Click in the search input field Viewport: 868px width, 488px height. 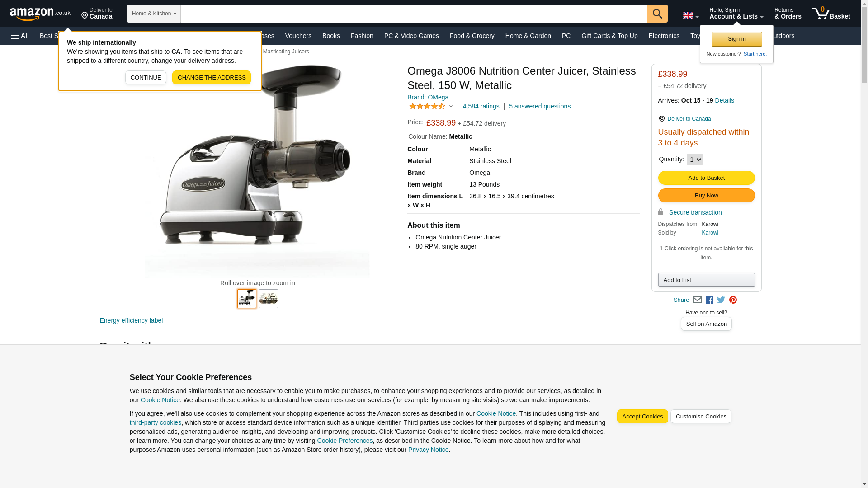click(414, 14)
